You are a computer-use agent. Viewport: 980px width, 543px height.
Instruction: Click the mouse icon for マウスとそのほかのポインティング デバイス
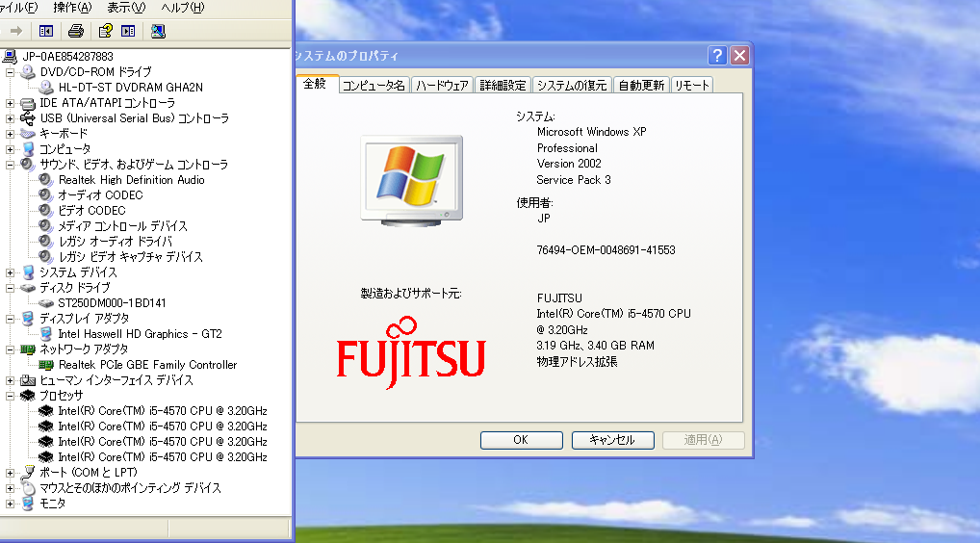click(28, 487)
